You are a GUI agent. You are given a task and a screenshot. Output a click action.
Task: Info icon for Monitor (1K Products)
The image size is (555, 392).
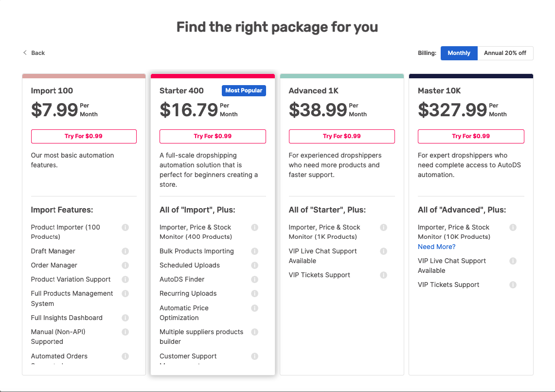pos(384,228)
